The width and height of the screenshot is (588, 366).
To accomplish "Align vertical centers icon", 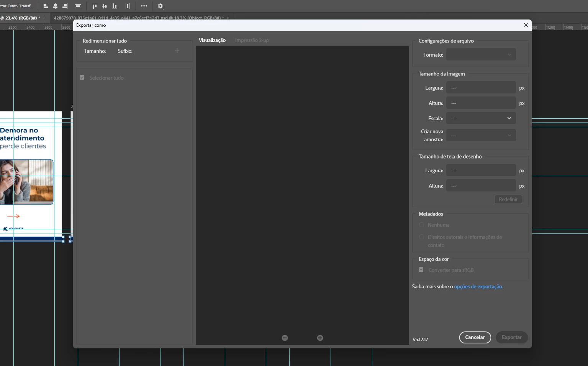I will pos(104,6).
